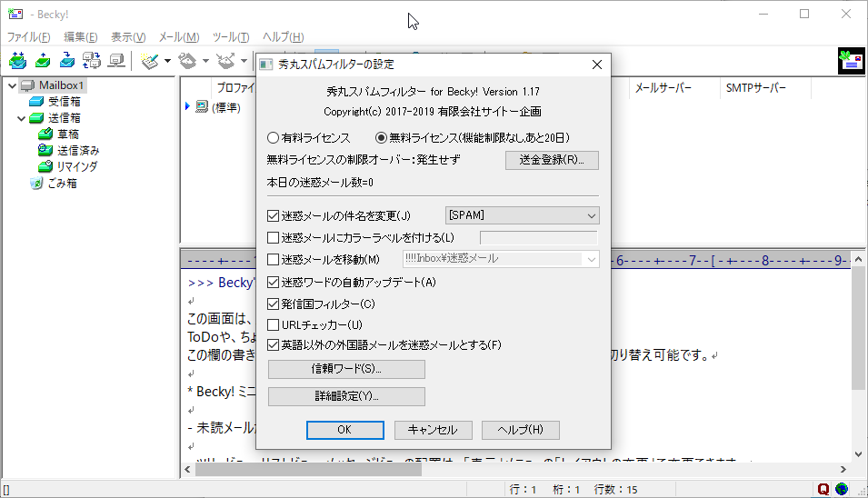Select the 有料ライセンス radio button
This screenshot has width=868, height=498.
click(273, 138)
